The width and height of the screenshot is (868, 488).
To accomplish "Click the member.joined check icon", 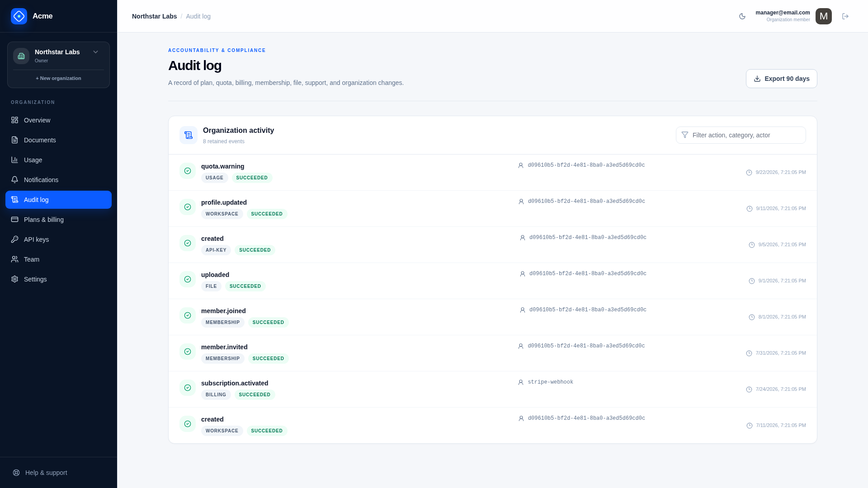I will [x=188, y=315].
